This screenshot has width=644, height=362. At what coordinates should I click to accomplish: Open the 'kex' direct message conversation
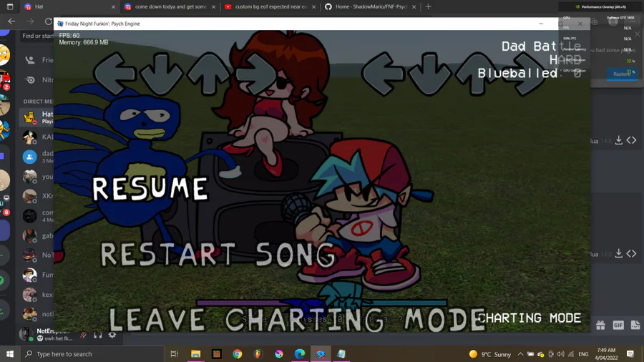pos(38,294)
